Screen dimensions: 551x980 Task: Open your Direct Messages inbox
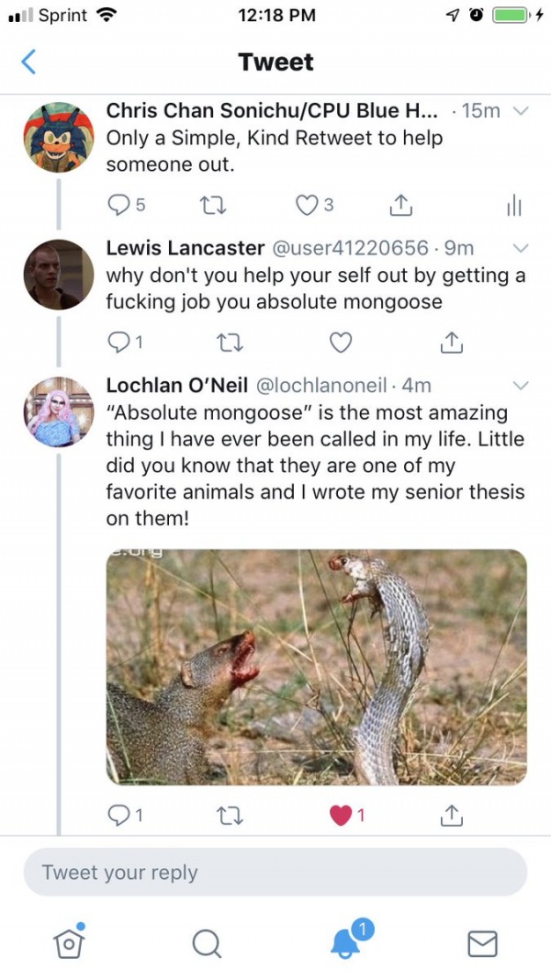(482, 943)
